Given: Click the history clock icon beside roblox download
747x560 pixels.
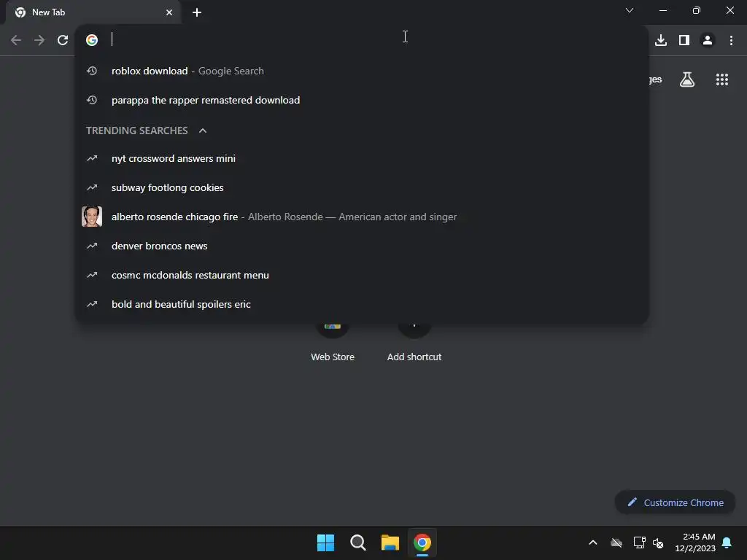Looking at the screenshot, I should pos(92,71).
